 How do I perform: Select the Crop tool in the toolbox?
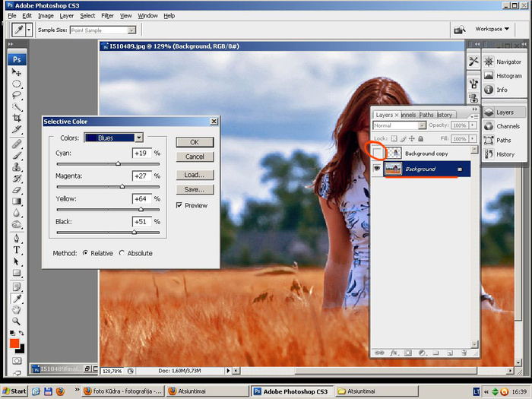(x=16, y=118)
